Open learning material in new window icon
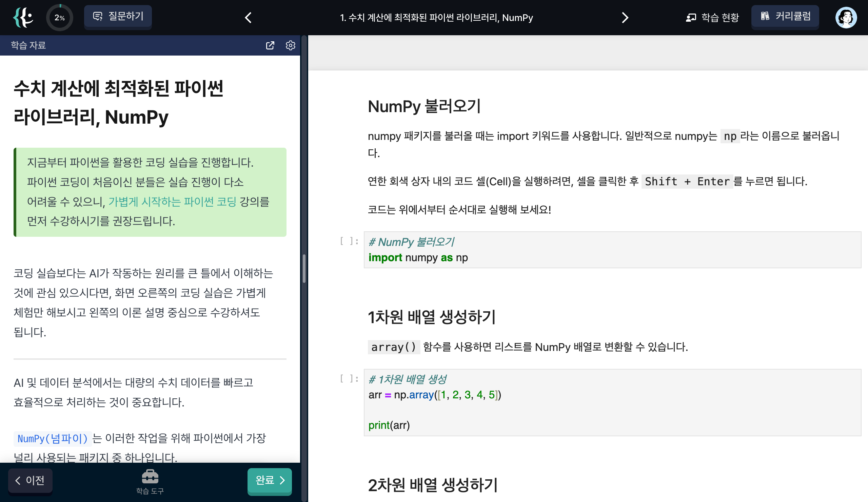The height and width of the screenshot is (502, 868). coord(270,45)
